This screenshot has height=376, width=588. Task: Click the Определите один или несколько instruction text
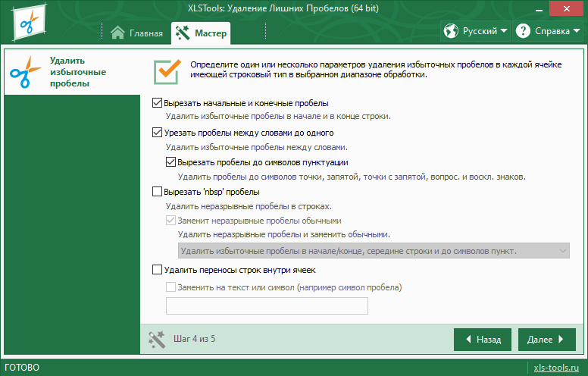[x=376, y=70]
